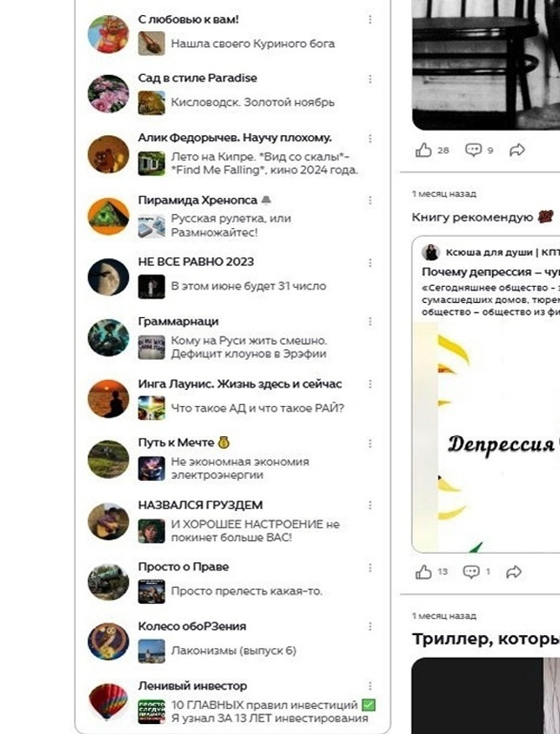Open three-dot menu for Путь к Мечте
This screenshot has height=734, width=560.
coord(370,443)
